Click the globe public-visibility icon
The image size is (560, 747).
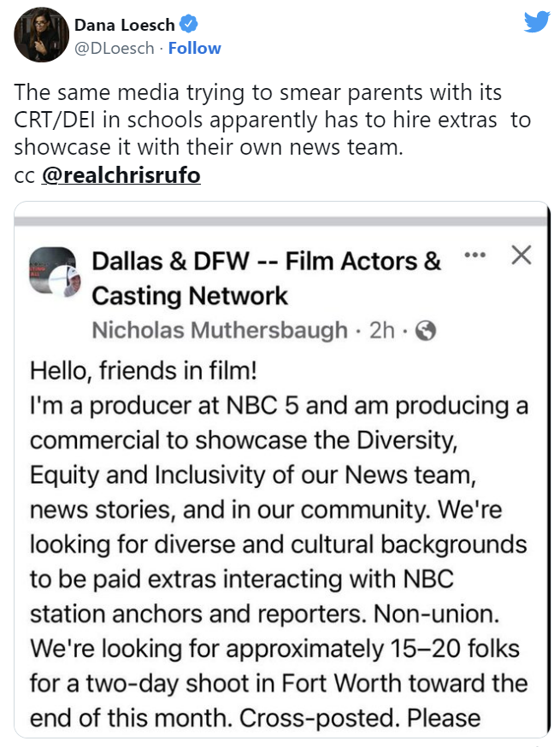425,330
